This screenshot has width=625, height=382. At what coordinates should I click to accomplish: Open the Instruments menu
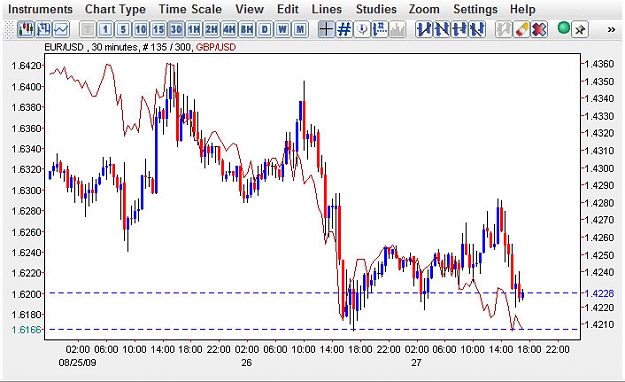pyautogui.click(x=40, y=9)
